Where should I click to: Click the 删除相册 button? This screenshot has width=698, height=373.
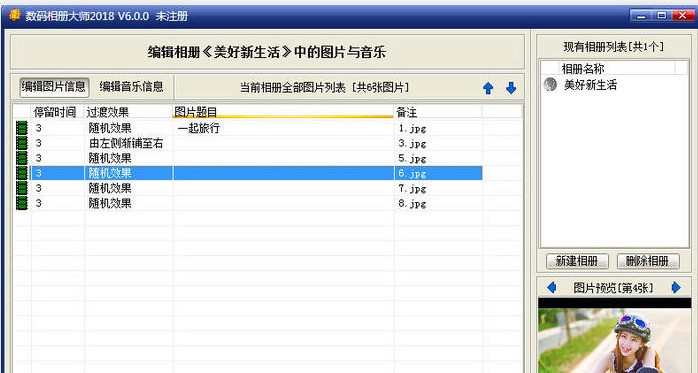[648, 261]
